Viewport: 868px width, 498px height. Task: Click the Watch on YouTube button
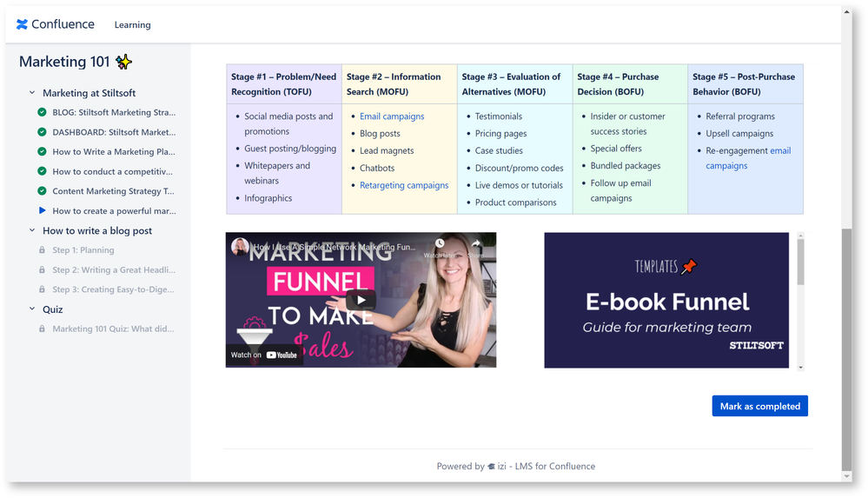coord(265,355)
